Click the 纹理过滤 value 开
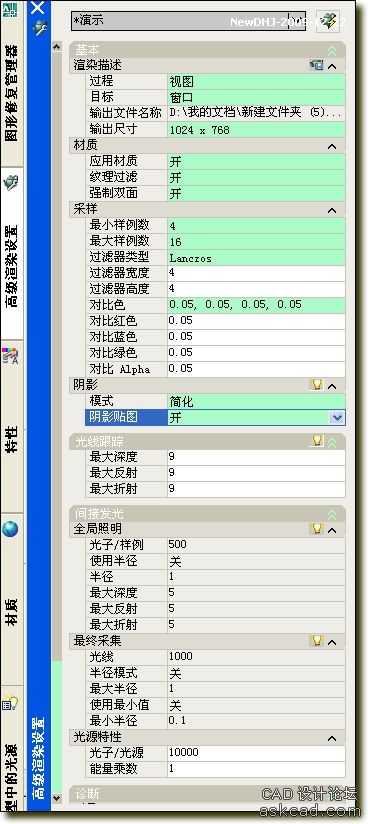This screenshot has width=368, height=824. tap(256, 177)
